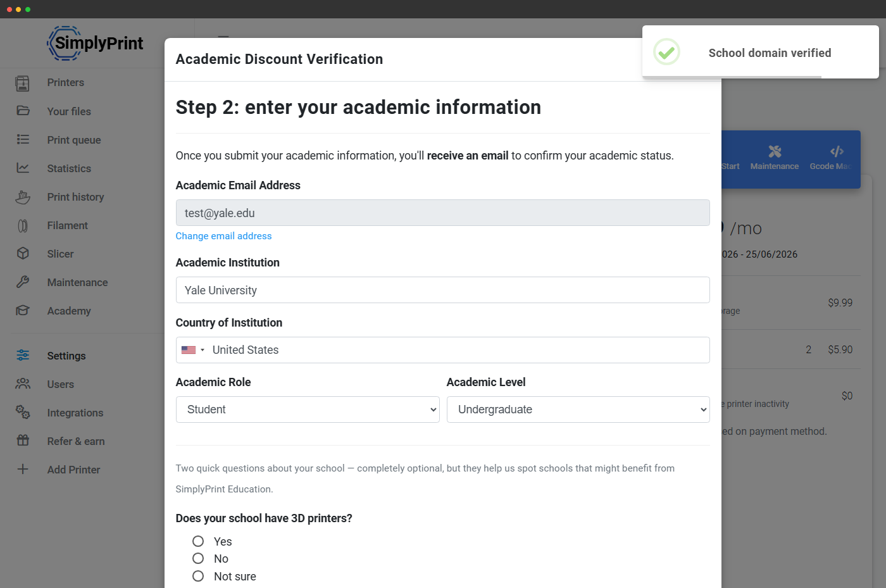
Task: Click the Maintenance tools icon in blue bar
Action: 775,151
